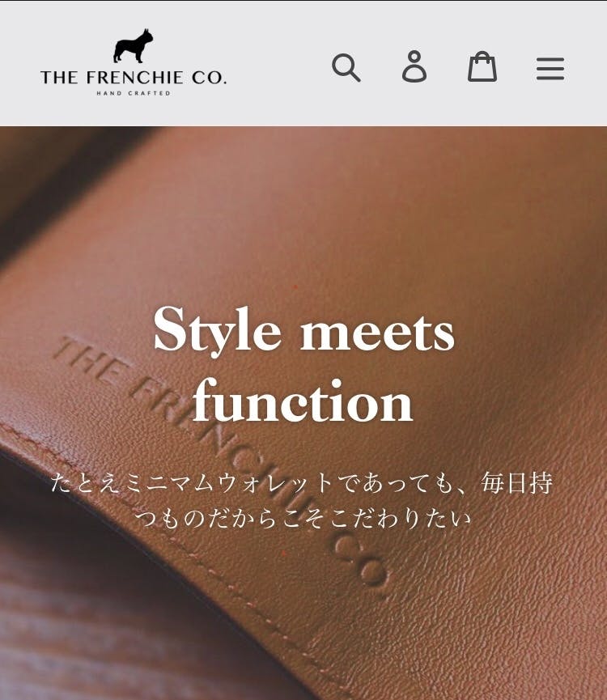Click the HAND CRAFTED tagline under logo
Viewport: 607px width, 700px height.
coord(134,93)
